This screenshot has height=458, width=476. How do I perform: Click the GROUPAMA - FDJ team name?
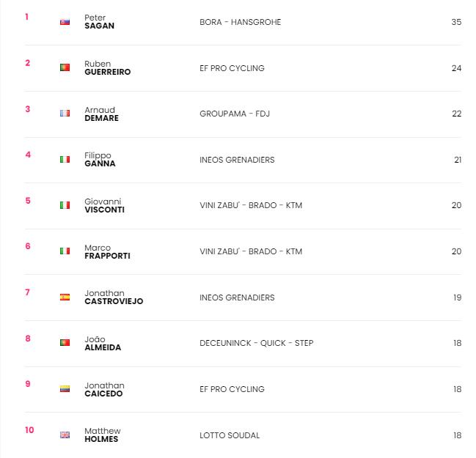tap(235, 114)
